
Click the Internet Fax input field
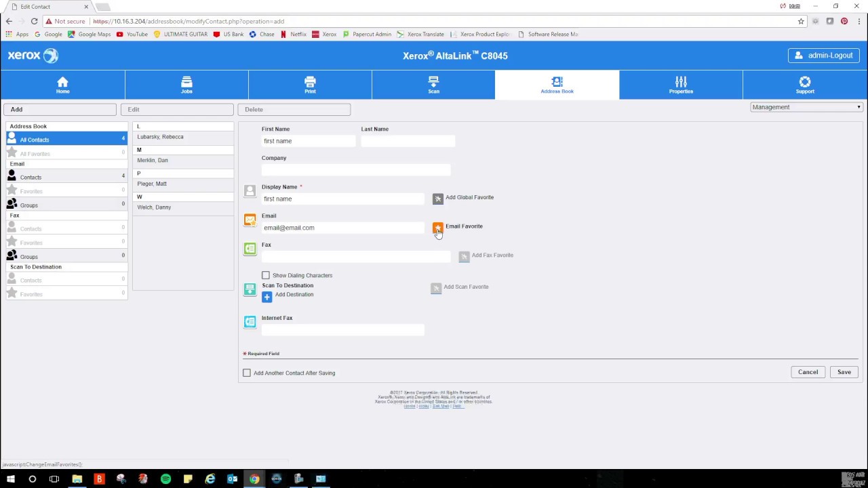pyautogui.click(x=343, y=329)
